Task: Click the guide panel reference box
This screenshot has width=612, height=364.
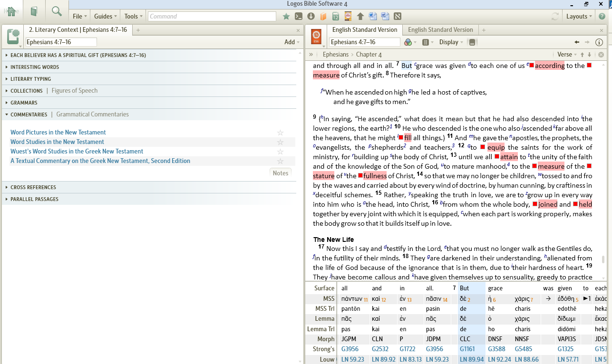Action: tap(61, 42)
